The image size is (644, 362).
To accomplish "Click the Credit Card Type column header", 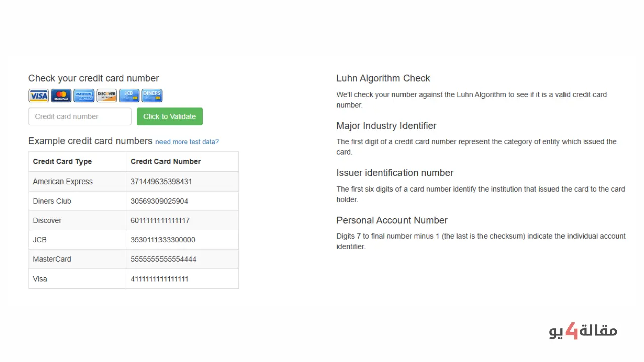I will coord(62,161).
